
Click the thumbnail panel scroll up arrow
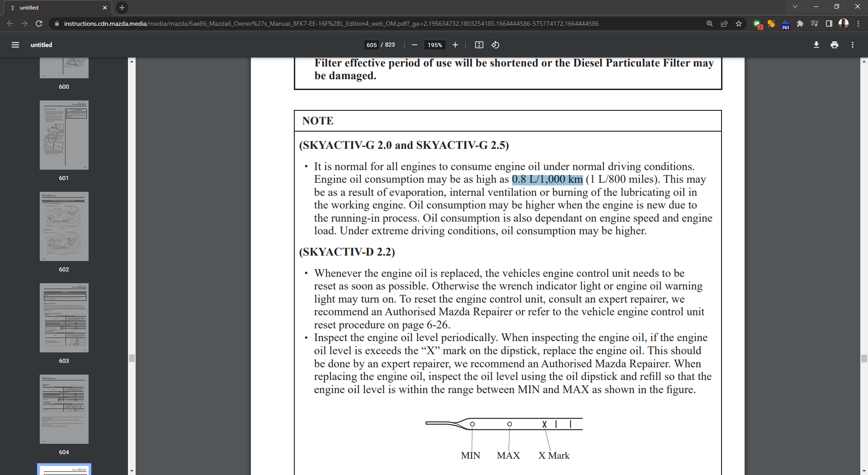tap(132, 62)
